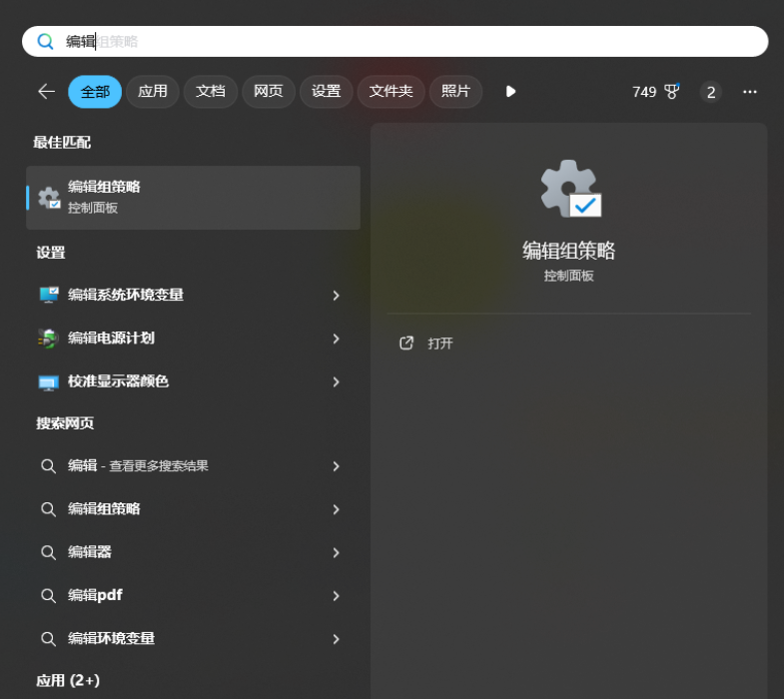Click the round badge showing 2

click(x=710, y=92)
